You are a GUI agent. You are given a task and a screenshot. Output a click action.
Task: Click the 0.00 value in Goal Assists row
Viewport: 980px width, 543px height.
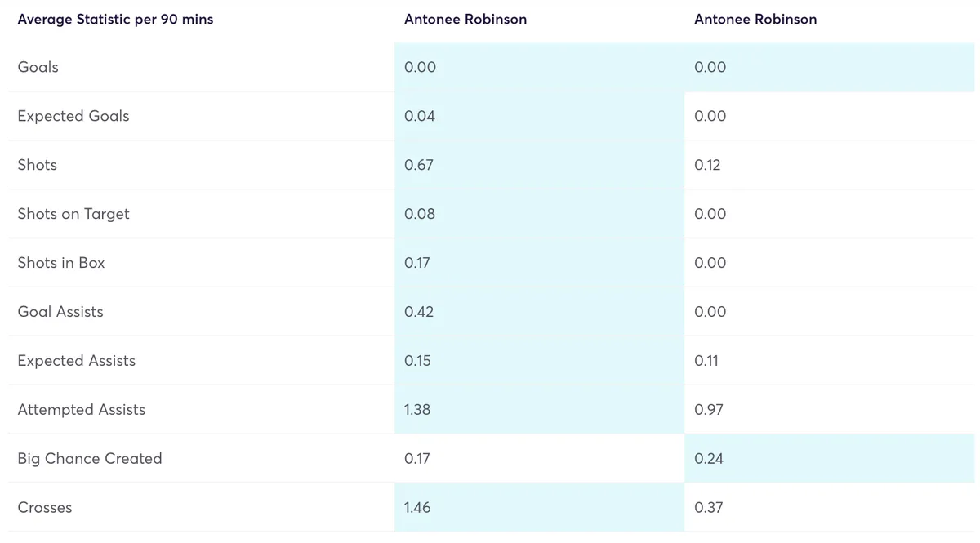click(710, 312)
